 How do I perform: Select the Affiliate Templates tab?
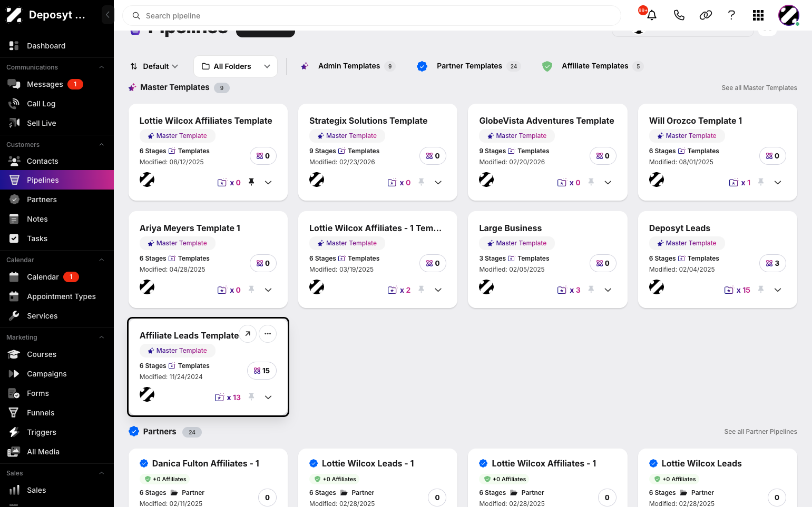pyautogui.click(x=592, y=66)
